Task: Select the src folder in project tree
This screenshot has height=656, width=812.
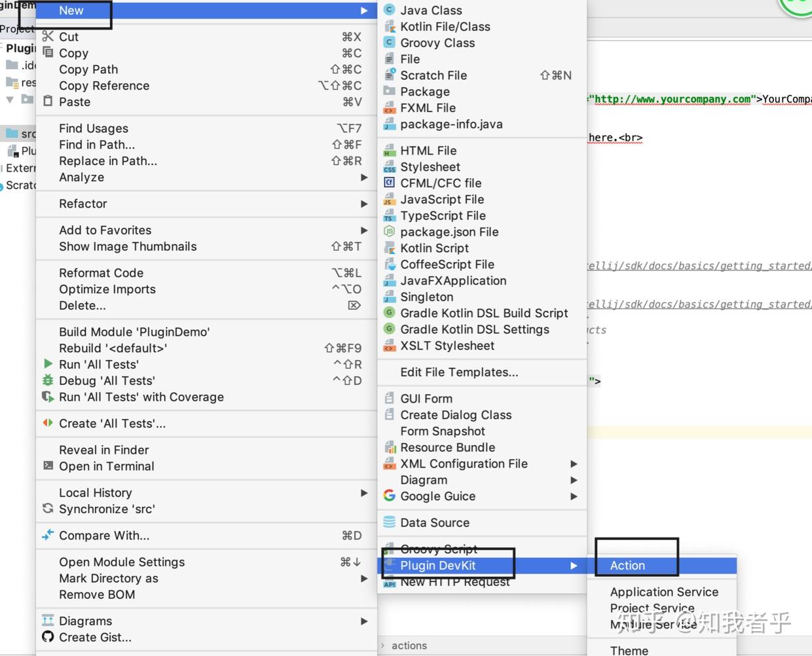Action: [x=21, y=134]
